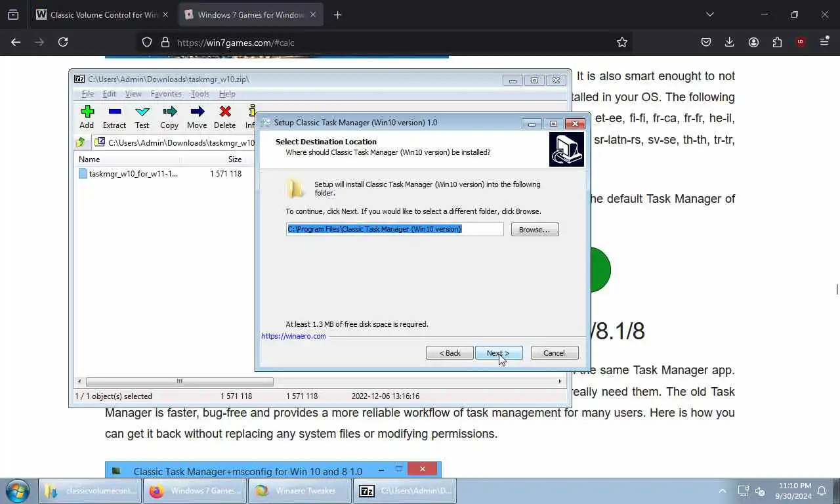Open the View menu in 7-Zip
Image resolution: width=840 pixels, height=504 pixels.
[133, 94]
